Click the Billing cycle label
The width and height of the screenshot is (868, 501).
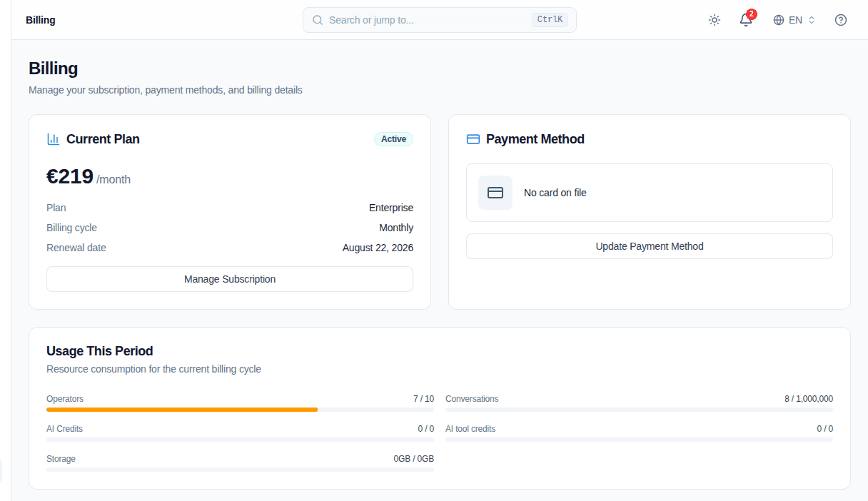(x=71, y=228)
